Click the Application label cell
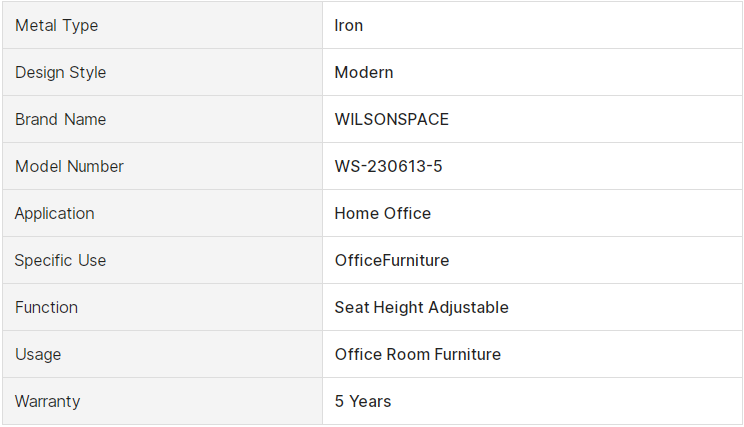744x427 pixels. [162, 213]
